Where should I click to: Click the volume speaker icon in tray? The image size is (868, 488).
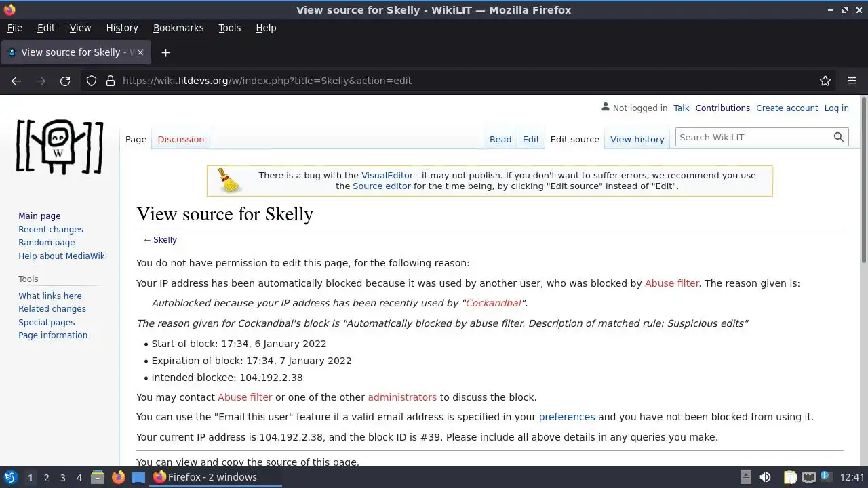765,477
